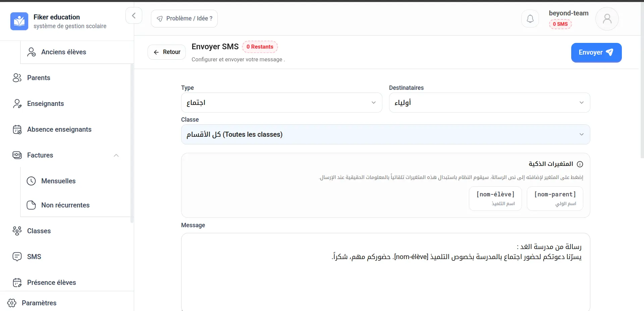Screen dimensions: 644x311
Task: Collapse the Factures submenu
Action: coord(116,155)
